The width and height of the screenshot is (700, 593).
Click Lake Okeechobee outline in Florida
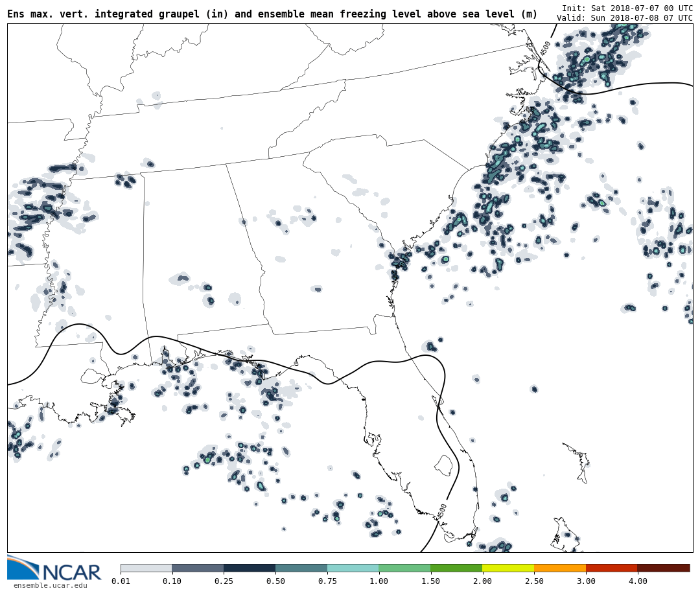click(x=444, y=465)
